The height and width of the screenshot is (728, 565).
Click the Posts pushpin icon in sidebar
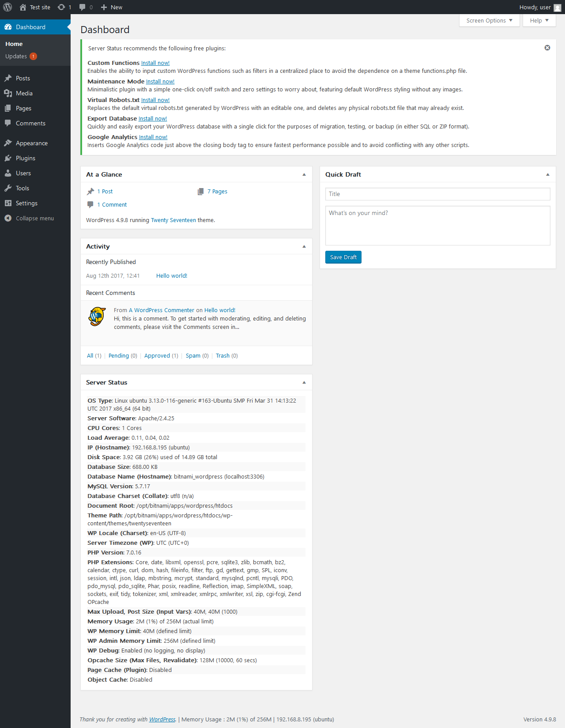[8, 78]
